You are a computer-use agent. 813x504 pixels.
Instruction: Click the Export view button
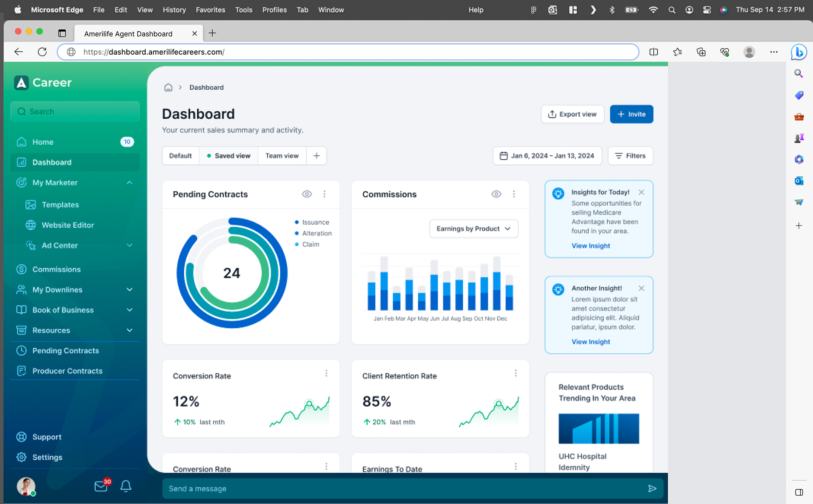tap(572, 114)
